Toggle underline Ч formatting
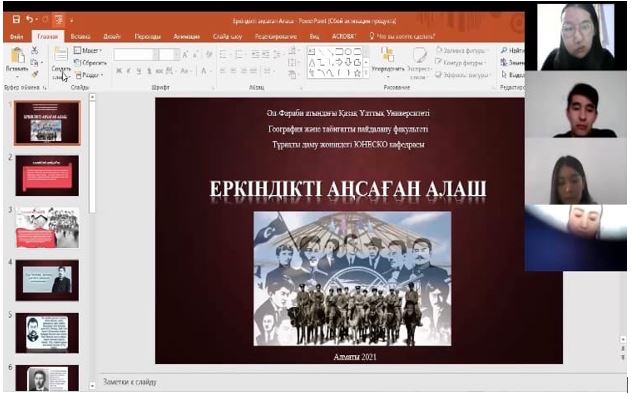This screenshot has height=394, width=631. point(138,71)
